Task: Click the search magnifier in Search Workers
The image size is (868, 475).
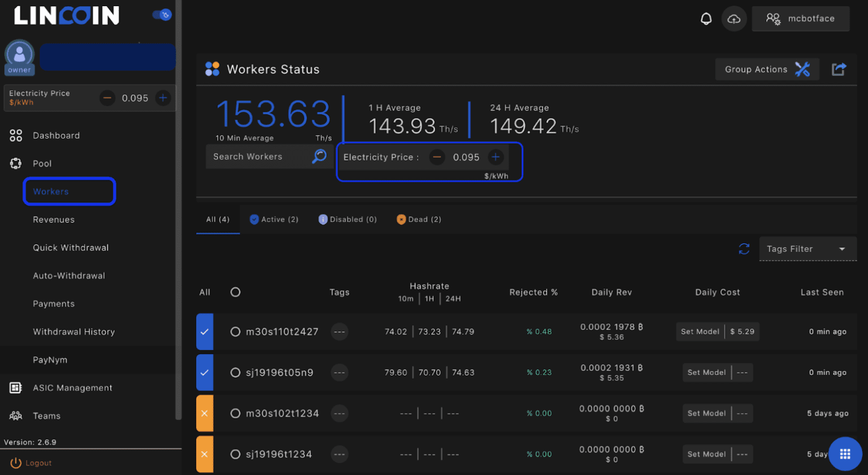Action: [x=319, y=156]
